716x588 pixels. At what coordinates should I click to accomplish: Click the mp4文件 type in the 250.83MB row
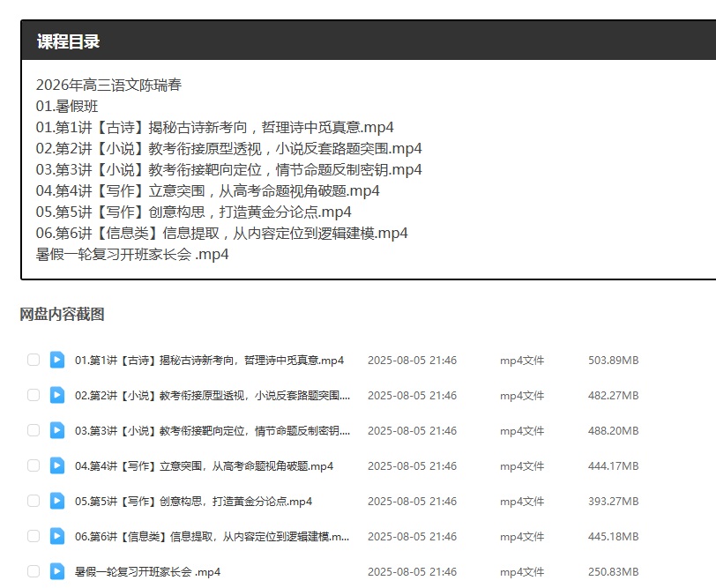pyautogui.click(x=522, y=571)
